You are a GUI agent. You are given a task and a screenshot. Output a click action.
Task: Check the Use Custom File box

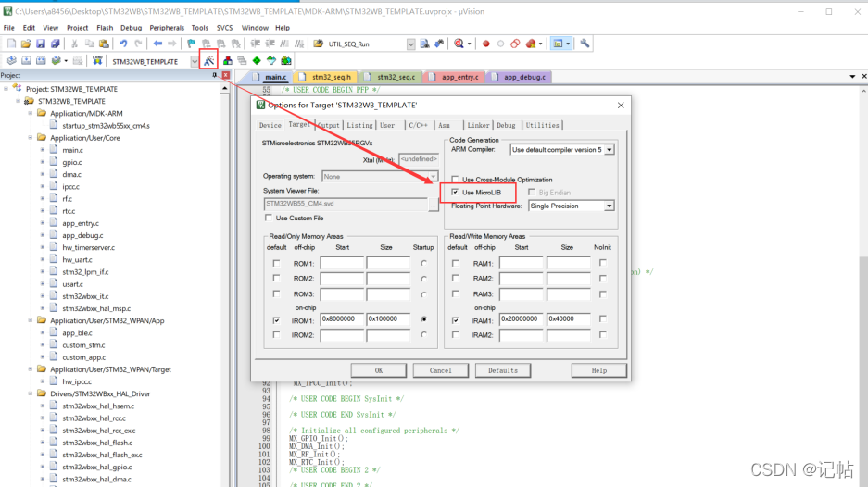[x=269, y=219]
